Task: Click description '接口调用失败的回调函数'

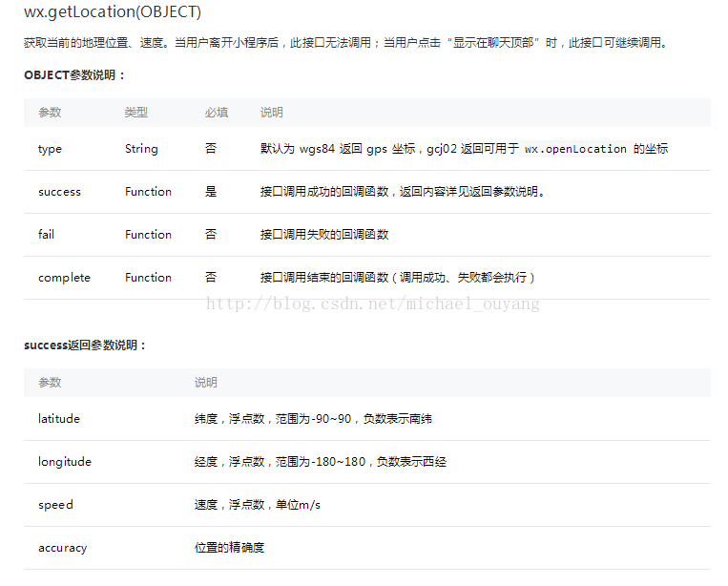Action: 324,234
